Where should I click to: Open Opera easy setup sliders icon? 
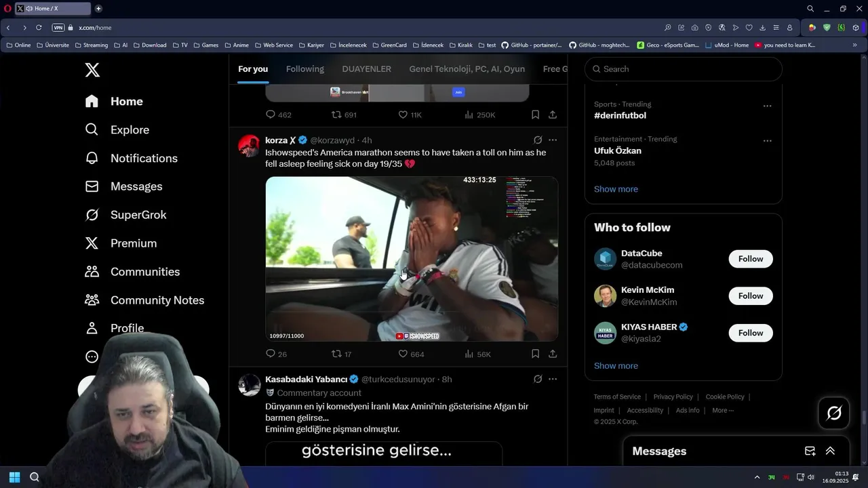click(776, 28)
